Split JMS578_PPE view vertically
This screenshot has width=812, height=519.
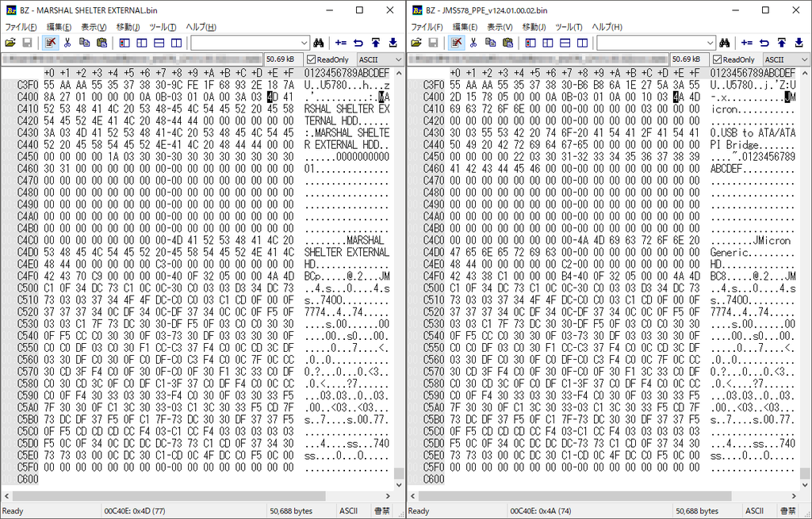(582, 43)
